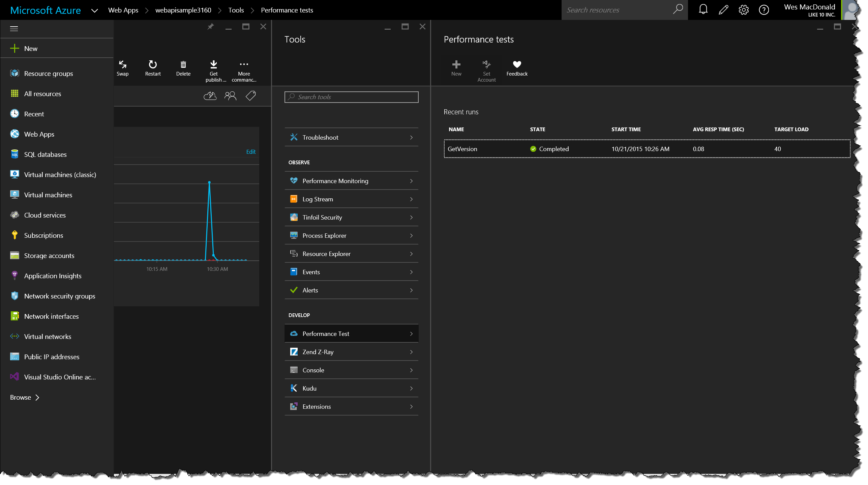The image size is (868, 485).
Task: Expand the Microsoft Azure dropdown chevron
Action: pyautogui.click(x=95, y=10)
